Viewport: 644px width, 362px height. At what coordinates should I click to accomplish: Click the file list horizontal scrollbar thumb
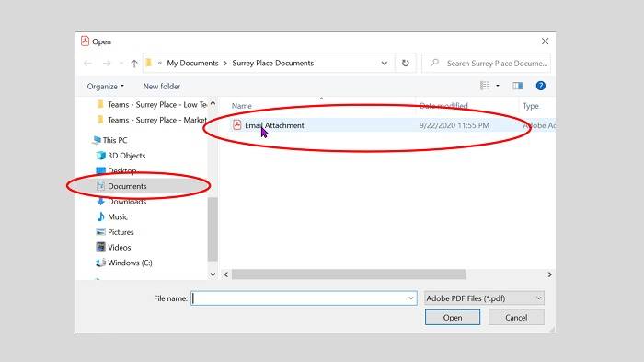pos(349,274)
